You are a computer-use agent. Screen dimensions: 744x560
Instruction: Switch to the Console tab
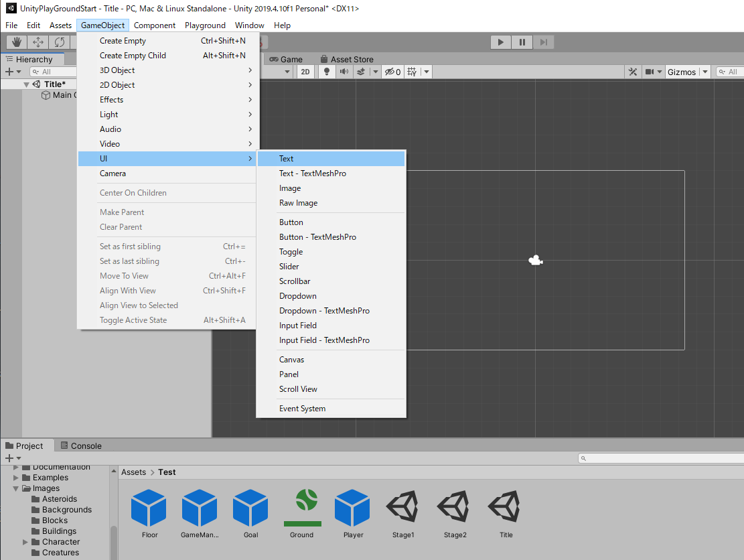pyautogui.click(x=80, y=445)
